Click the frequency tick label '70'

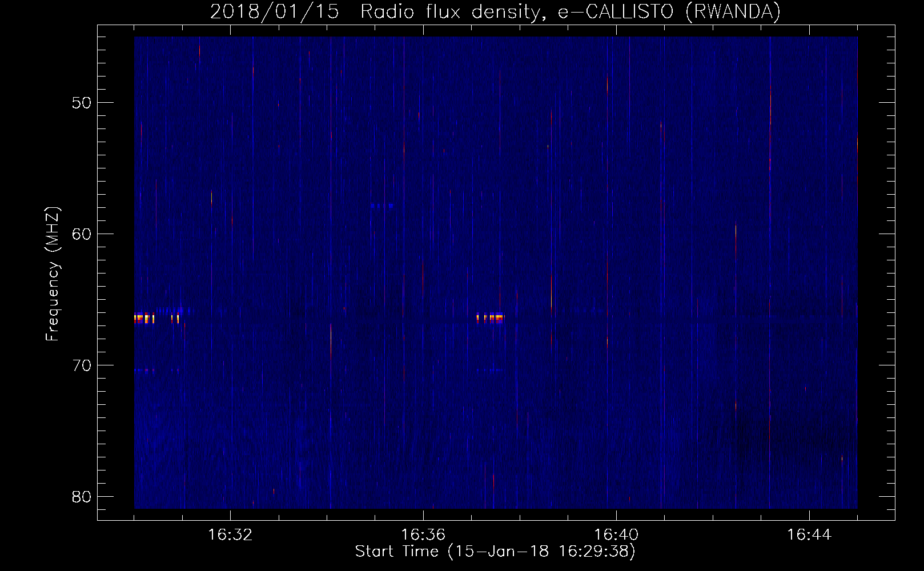click(x=82, y=365)
